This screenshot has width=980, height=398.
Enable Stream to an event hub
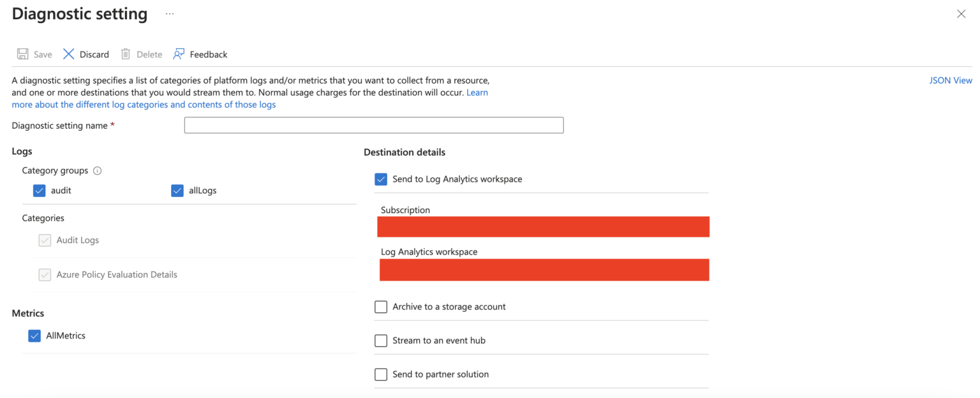381,341
